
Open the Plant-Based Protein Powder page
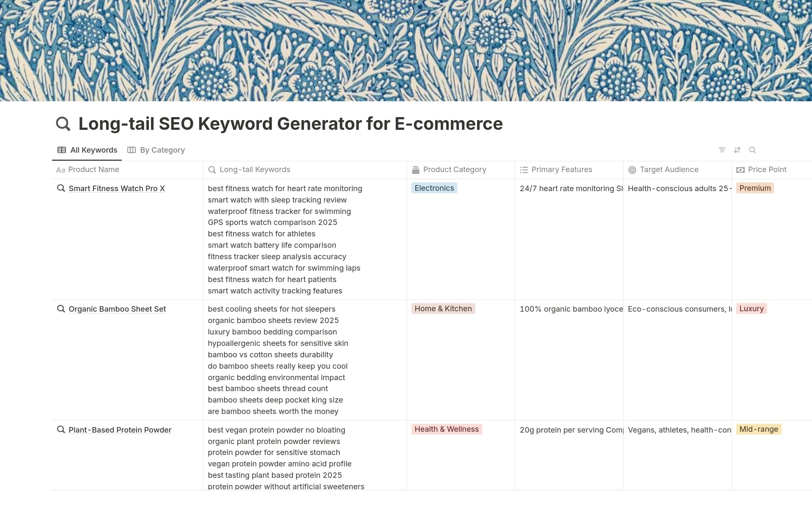coord(120,430)
